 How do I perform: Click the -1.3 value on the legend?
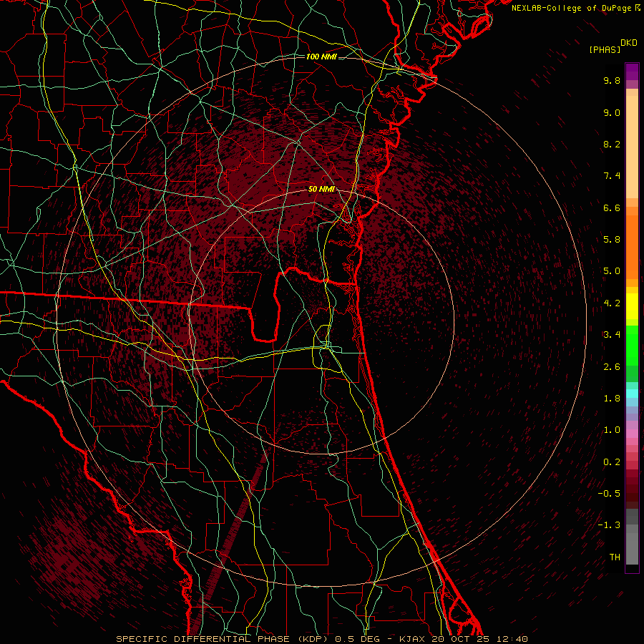tap(609, 525)
